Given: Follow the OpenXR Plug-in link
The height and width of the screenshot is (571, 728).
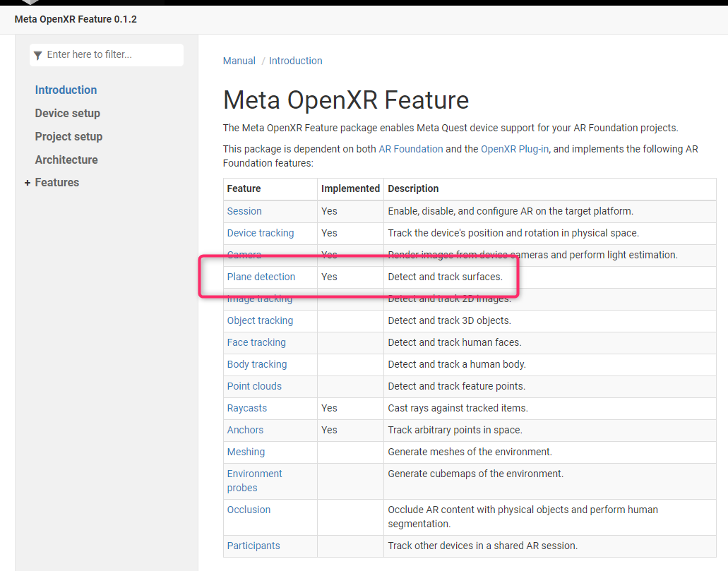Looking at the screenshot, I should point(515,149).
